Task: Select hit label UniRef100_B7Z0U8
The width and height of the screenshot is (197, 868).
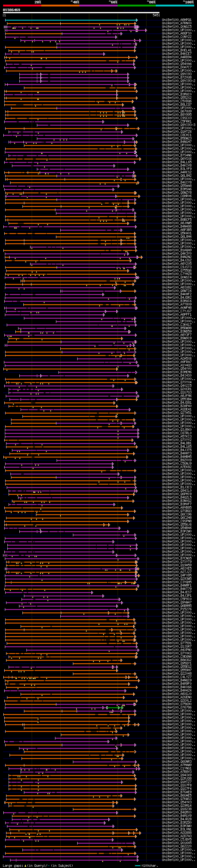Action: point(177,78)
